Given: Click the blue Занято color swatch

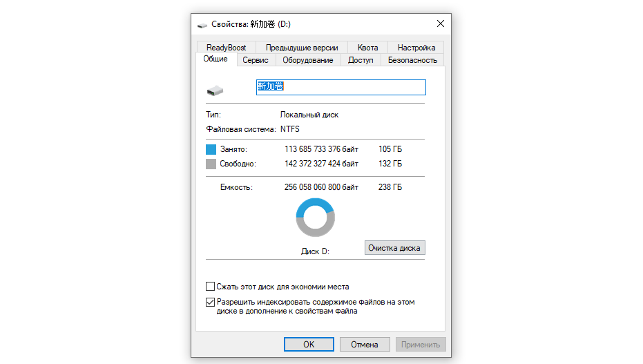Looking at the screenshot, I should coord(211,149).
